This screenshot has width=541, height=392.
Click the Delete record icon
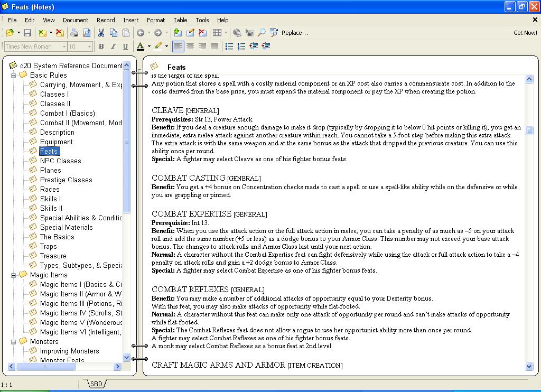202,33
